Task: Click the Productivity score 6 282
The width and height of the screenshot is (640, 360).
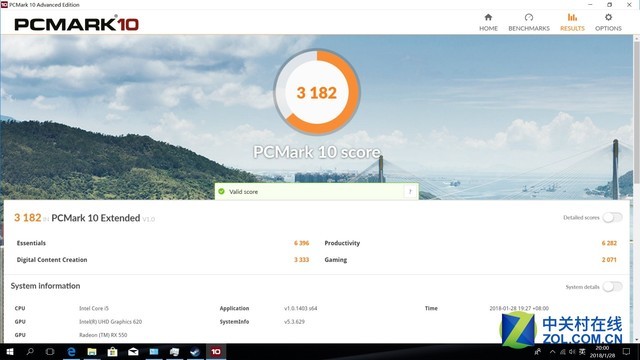Action: pos(609,243)
